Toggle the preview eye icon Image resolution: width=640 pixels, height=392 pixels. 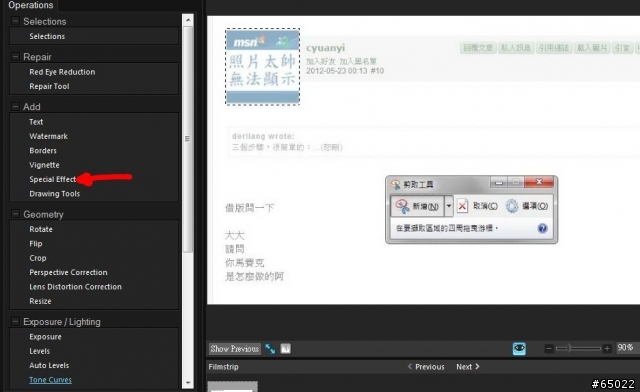click(519, 348)
